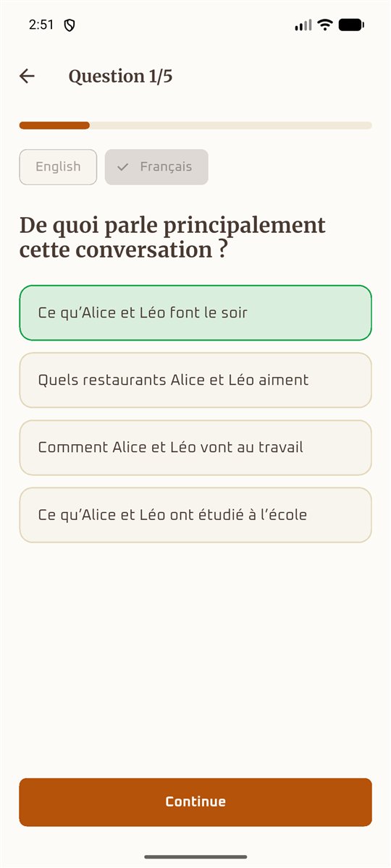Tap the shield icon in status bar
The width and height of the screenshot is (391, 868).
(x=70, y=25)
